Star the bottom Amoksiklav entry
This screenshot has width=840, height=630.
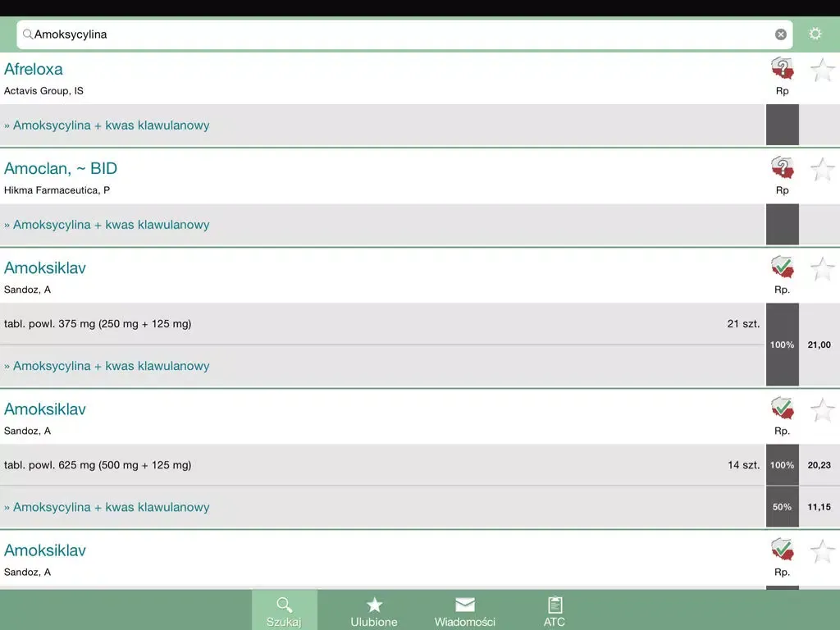[822, 551]
